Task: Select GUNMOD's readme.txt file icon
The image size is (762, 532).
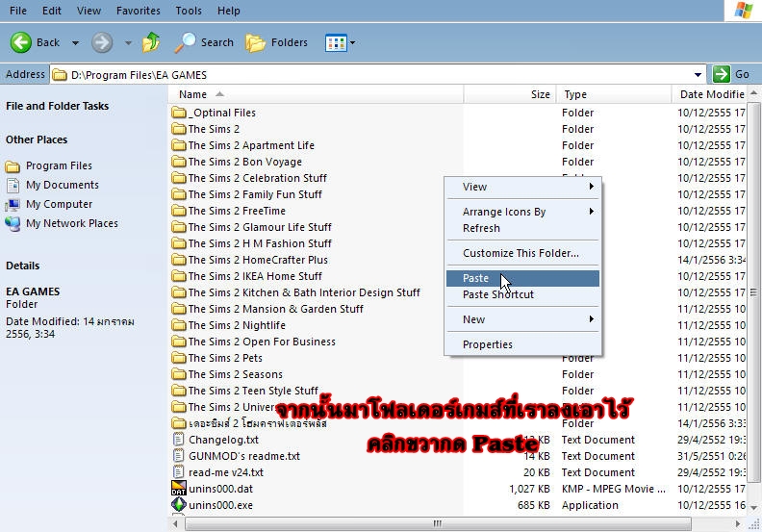Action: point(179,456)
